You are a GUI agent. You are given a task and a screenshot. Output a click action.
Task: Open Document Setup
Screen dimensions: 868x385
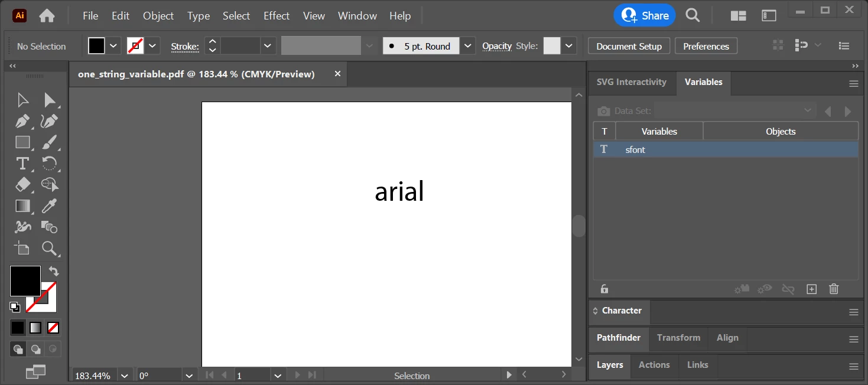(629, 46)
